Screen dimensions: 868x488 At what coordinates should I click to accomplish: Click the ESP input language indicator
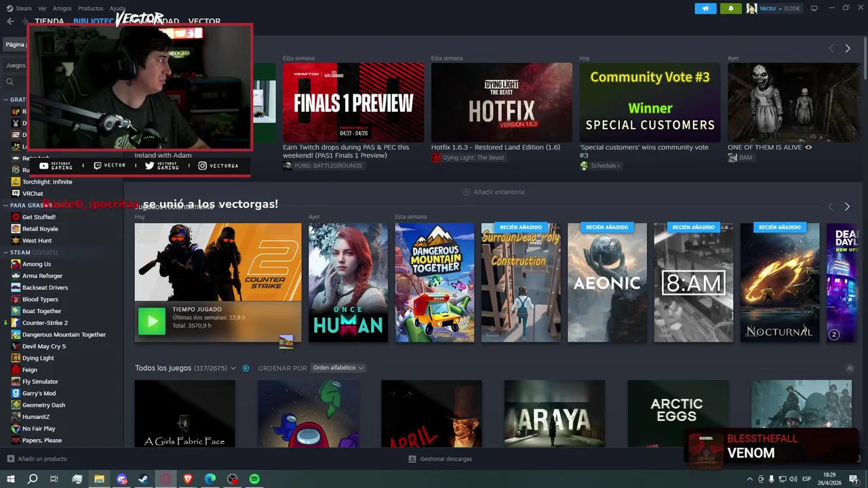click(807, 479)
